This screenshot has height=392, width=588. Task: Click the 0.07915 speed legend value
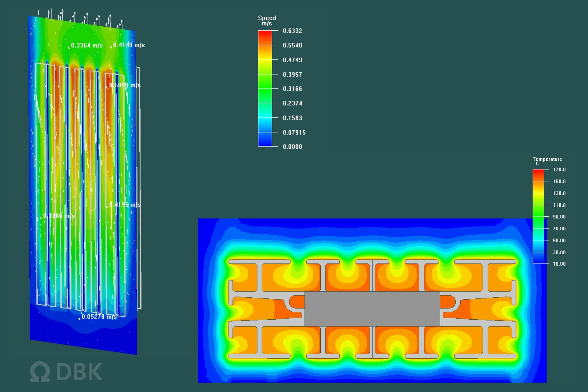click(x=294, y=132)
